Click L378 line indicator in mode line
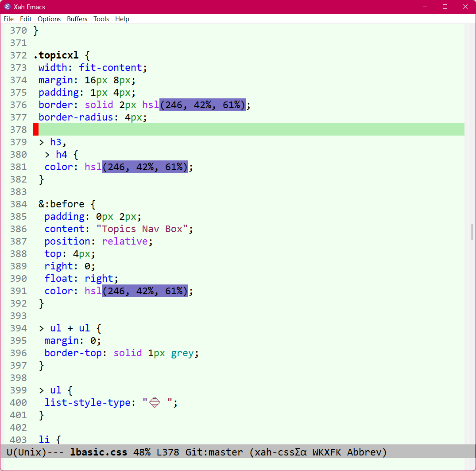Image resolution: width=476 pixels, height=471 pixels. click(168, 452)
